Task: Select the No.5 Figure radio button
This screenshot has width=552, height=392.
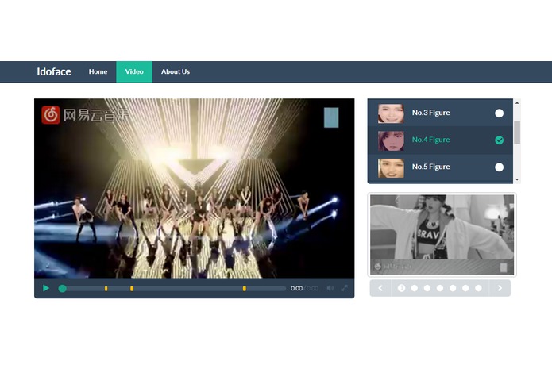Action: 499,167
